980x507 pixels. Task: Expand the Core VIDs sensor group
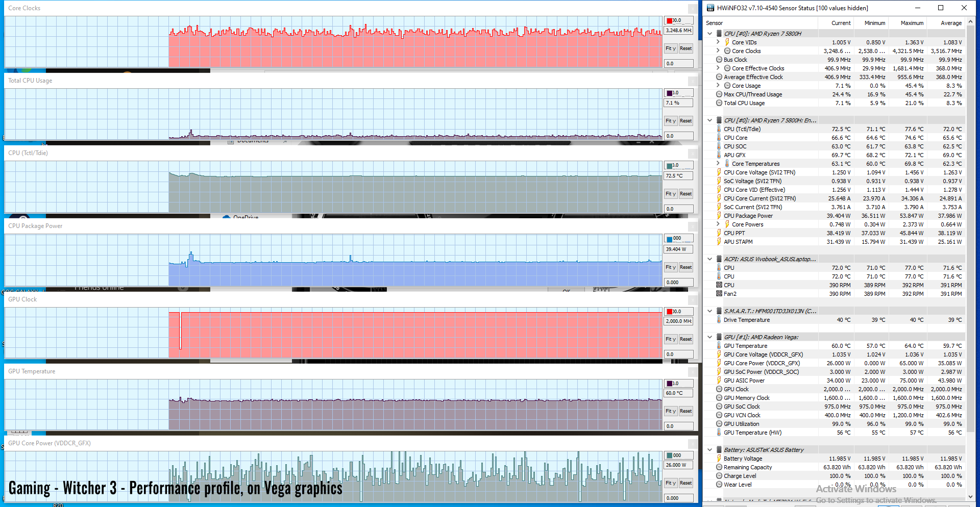pyautogui.click(x=718, y=42)
